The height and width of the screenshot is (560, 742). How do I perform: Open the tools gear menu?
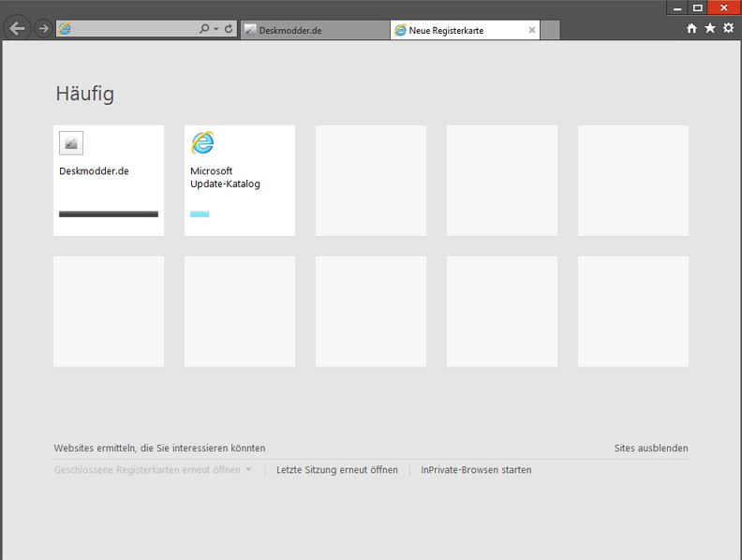pyautogui.click(x=728, y=28)
